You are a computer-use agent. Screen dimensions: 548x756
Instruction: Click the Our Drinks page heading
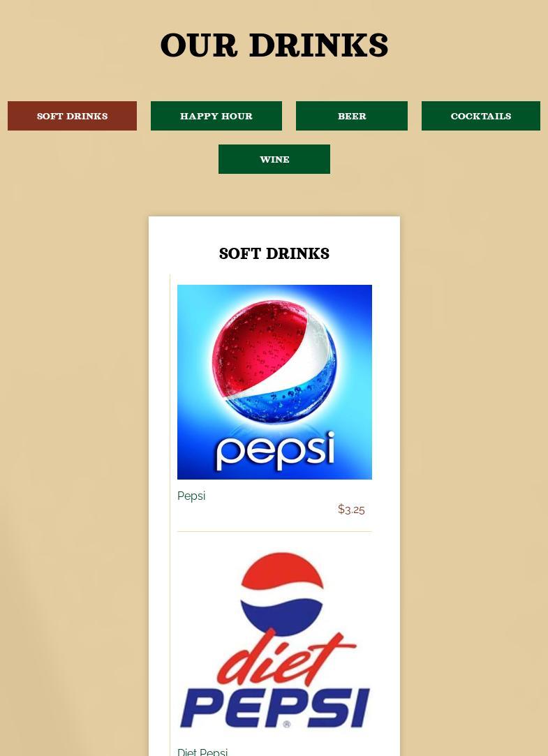coord(274,45)
